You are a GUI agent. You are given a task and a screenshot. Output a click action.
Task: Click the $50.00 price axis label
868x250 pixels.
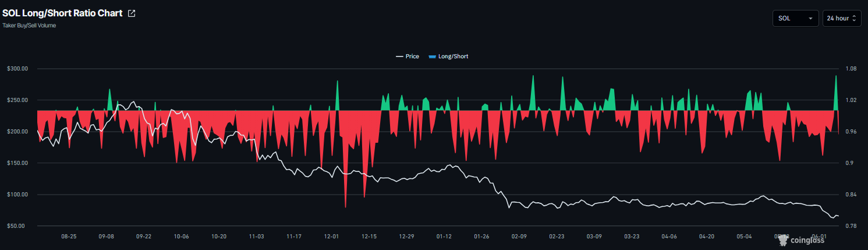click(18, 226)
